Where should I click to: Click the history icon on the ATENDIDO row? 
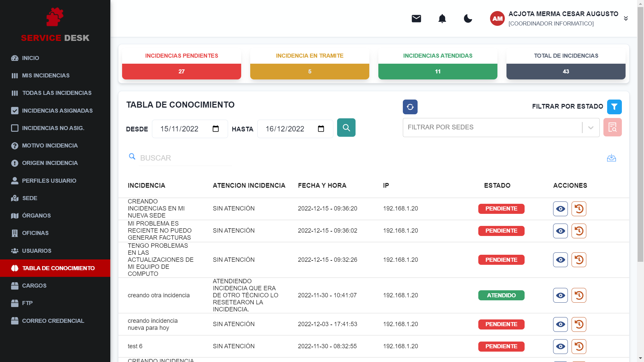point(579,295)
